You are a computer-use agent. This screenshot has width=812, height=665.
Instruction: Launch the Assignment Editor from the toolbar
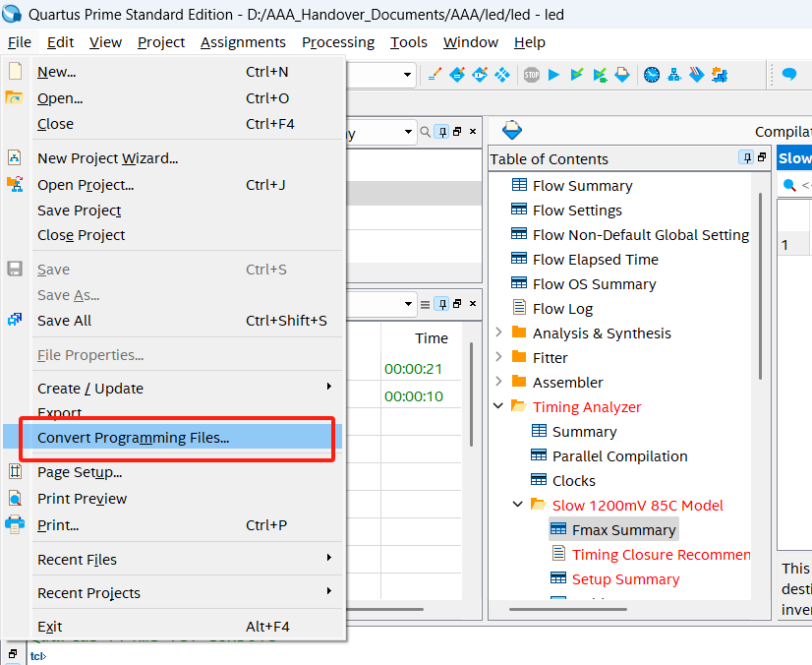457,75
